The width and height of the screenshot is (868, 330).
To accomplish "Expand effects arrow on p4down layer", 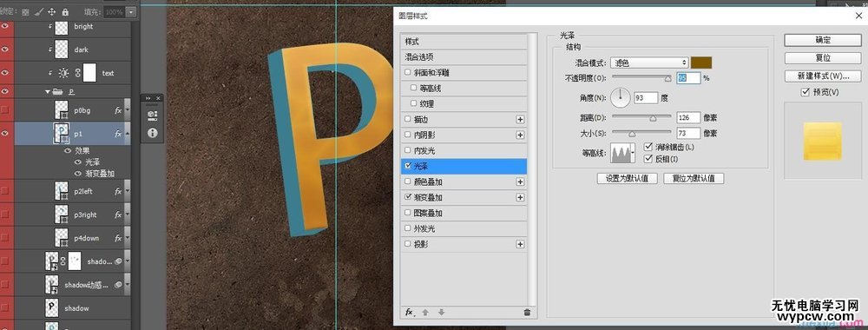I will [128, 238].
